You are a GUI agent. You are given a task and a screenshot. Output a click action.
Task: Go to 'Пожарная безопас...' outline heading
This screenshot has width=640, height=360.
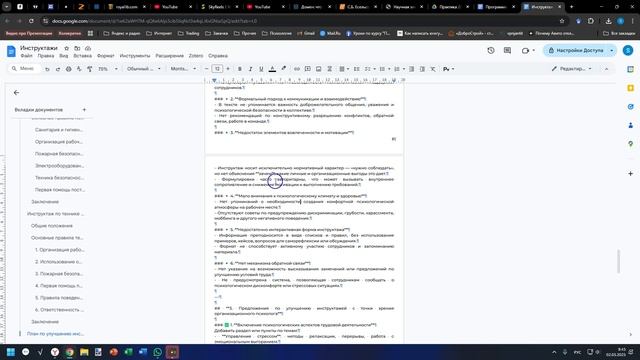point(59,154)
